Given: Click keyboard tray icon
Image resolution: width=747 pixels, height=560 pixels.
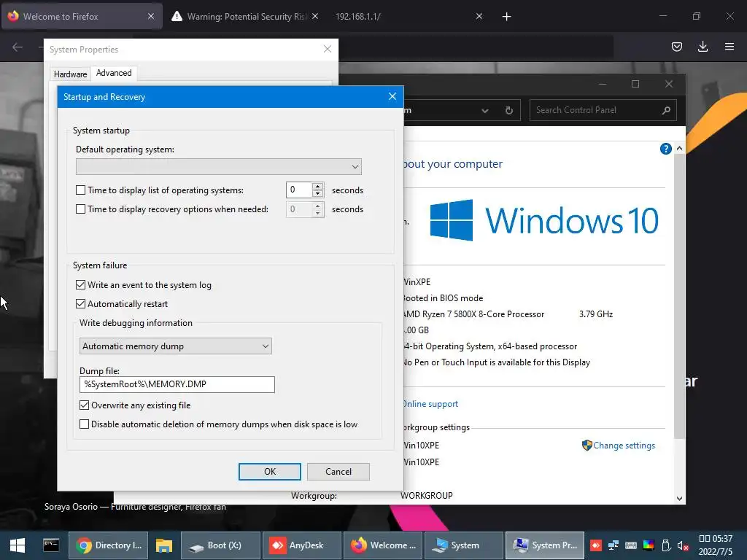Looking at the screenshot, I should click(x=631, y=545).
